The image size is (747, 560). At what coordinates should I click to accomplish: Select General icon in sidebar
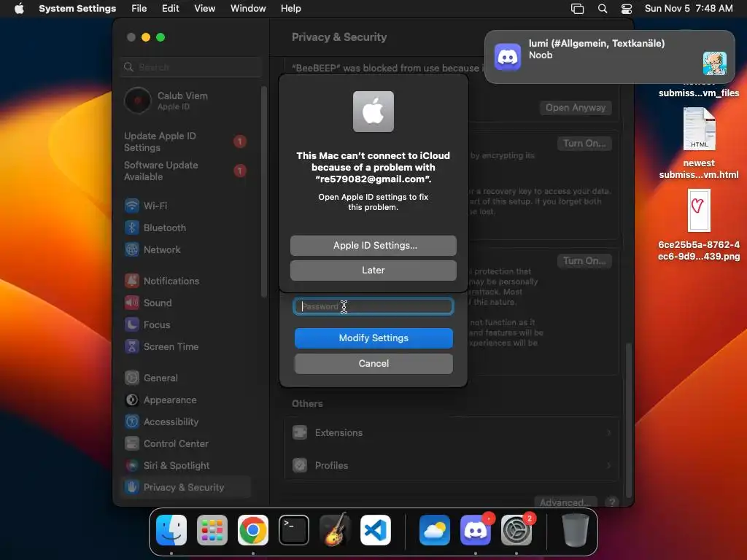(x=132, y=378)
